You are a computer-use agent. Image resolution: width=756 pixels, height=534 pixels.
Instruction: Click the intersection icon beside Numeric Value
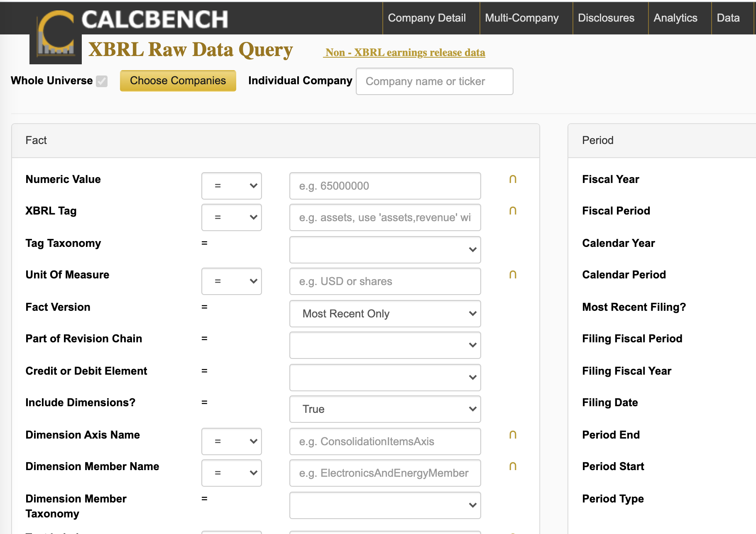tap(513, 179)
